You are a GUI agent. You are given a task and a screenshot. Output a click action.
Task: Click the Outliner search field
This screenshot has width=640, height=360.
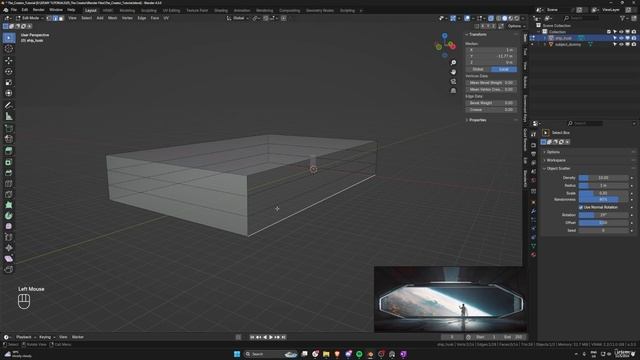581,18
